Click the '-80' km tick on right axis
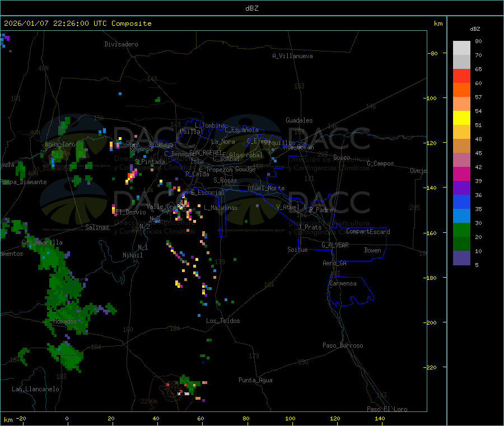Image resolution: width=504 pixels, height=426 pixels. click(x=432, y=53)
